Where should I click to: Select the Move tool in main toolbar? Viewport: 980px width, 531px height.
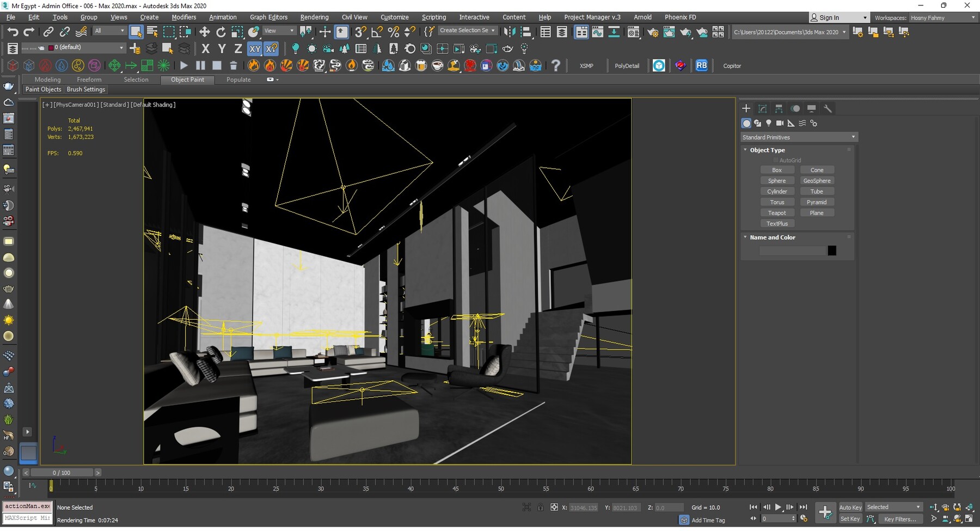[x=205, y=32]
